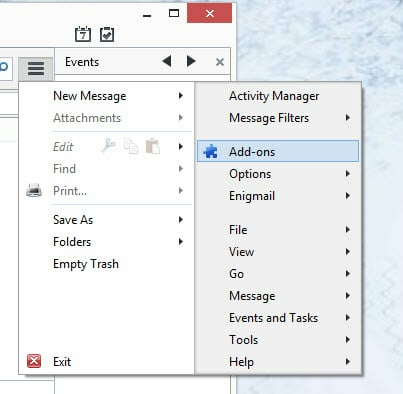Choose Exit from the menu
Viewport: 403px width, 394px height.
coord(106,362)
